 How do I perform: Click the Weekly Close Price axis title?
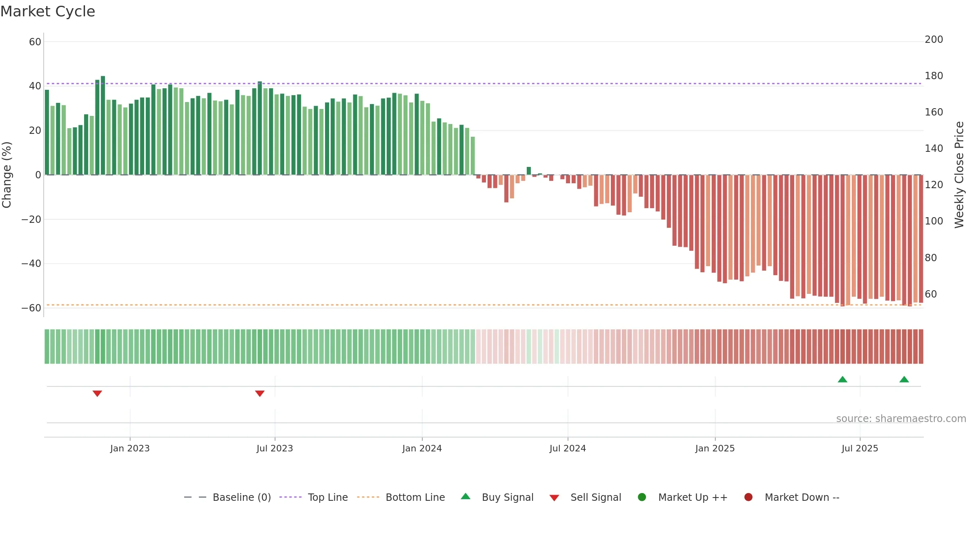pos(959,175)
